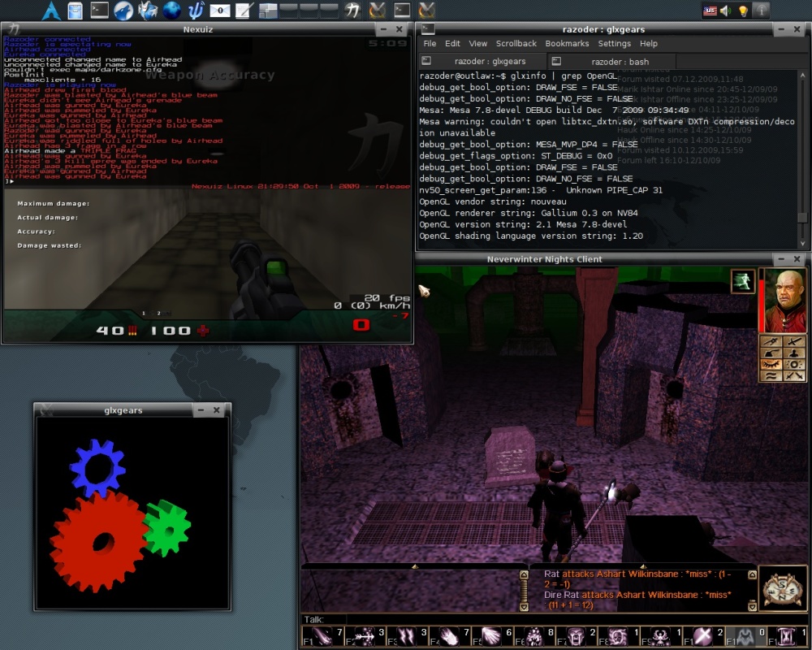Viewport: 812px width, 650px height.
Task: Open the volume speaker icon in the tray
Action: point(725,11)
